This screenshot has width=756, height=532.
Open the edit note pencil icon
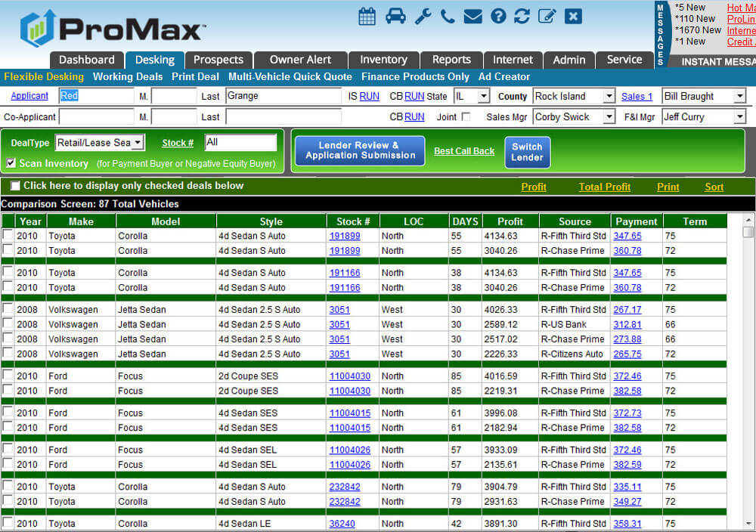click(x=547, y=17)
